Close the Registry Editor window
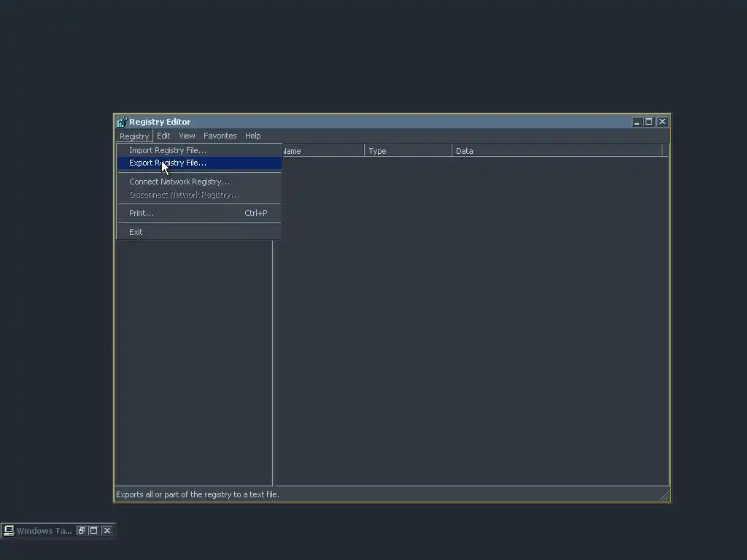 coord(662,122)
